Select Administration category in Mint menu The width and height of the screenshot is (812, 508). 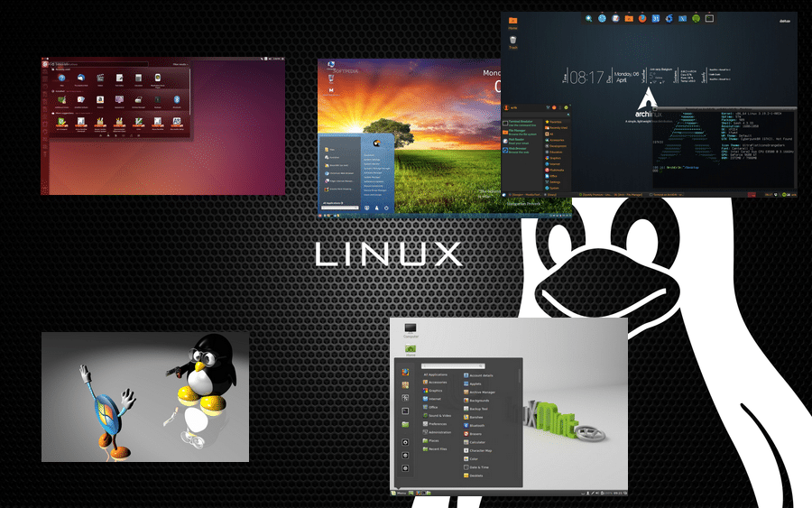pyautogui.click(x=437, y=432)
